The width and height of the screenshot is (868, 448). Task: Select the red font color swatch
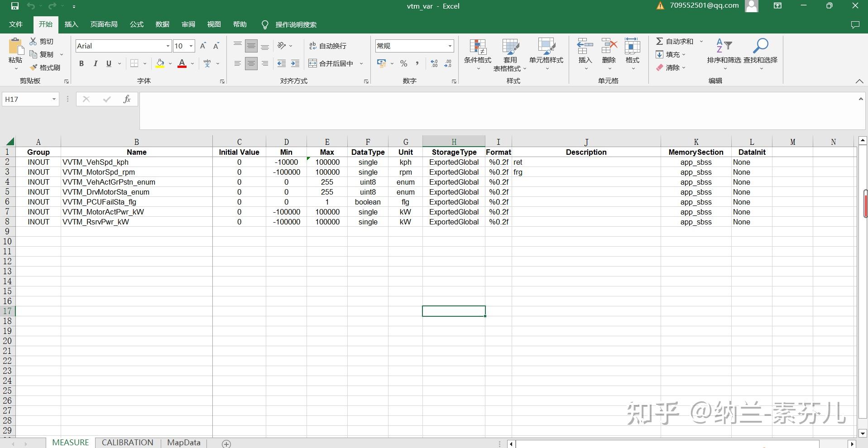182,64
